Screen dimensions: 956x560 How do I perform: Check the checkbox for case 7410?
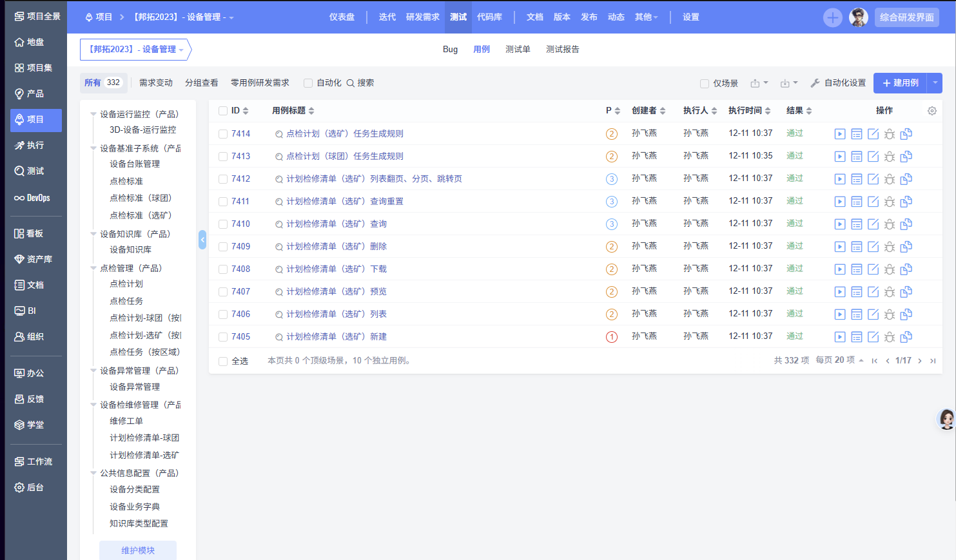pyautogui.click(x=223, y=224)
